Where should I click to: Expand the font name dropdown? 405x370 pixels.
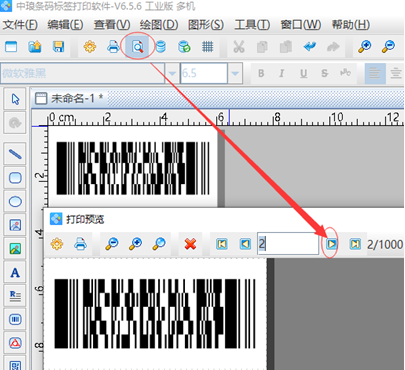pyautogui.click(x=172, y=73)
